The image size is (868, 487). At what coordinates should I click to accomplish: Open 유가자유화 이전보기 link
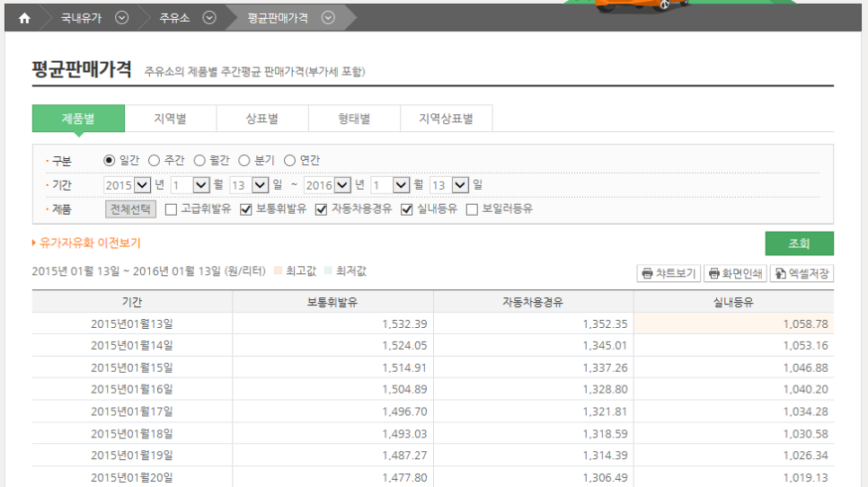click(90, 243)
